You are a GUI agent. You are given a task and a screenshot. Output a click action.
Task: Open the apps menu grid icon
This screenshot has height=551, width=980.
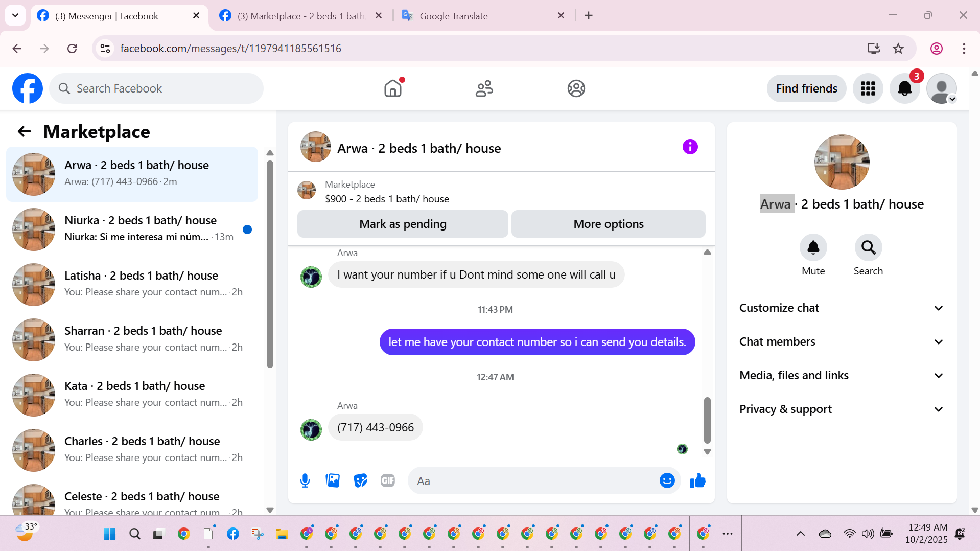pyautogui.click(x=868, y=88)
